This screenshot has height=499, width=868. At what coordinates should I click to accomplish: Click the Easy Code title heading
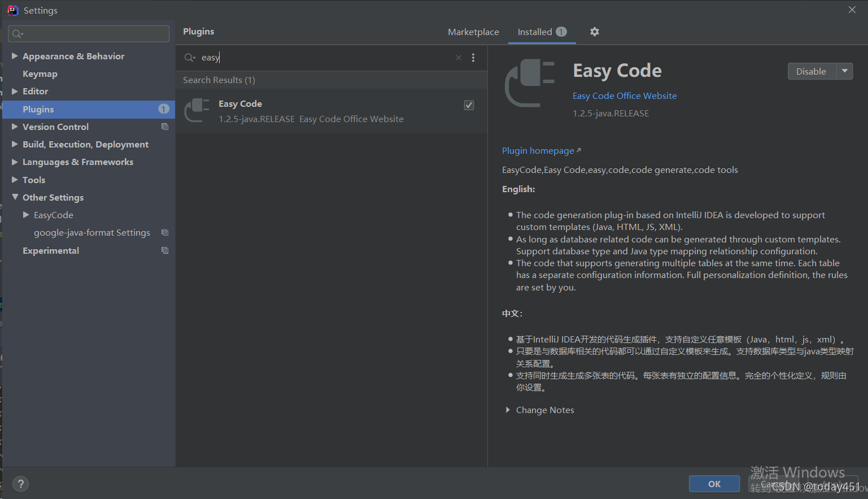(617, 71)
